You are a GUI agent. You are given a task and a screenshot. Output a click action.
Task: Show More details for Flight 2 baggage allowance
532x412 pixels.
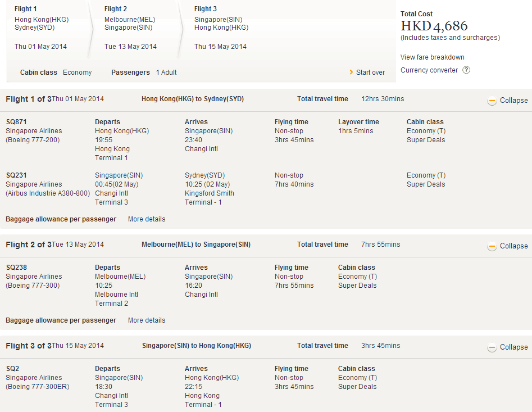(147, 320)
